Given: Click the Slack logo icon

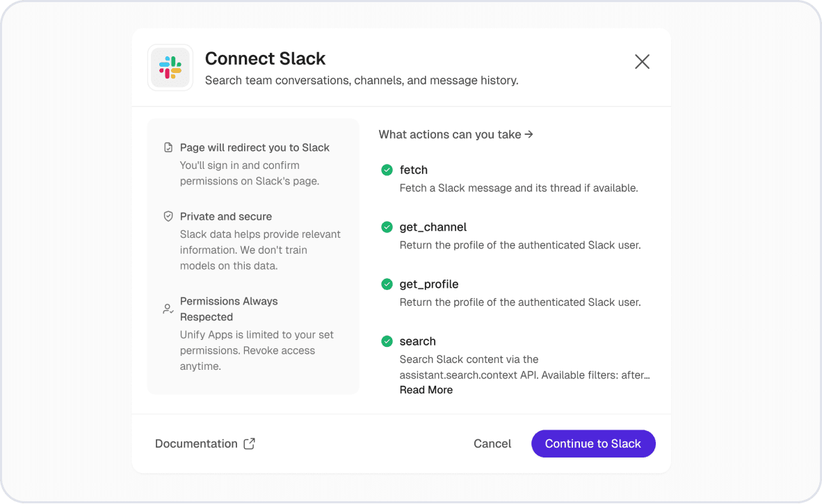Looking at the screenshot, I should click(x=170, y=67).
